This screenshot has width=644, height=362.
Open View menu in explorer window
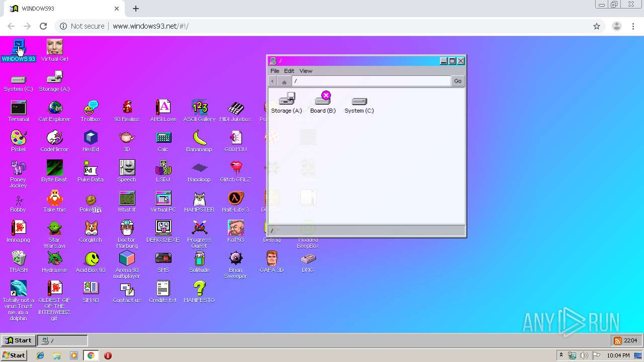point(306,71)
